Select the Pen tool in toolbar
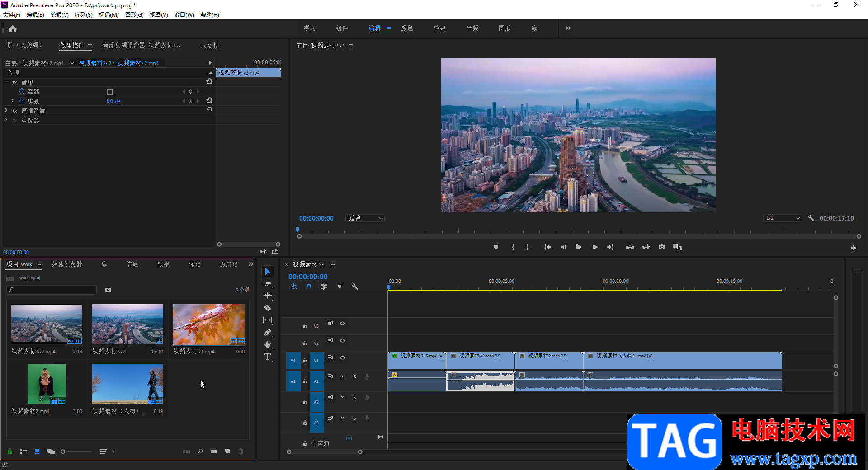The image size is (868, 470). (268, 333)
